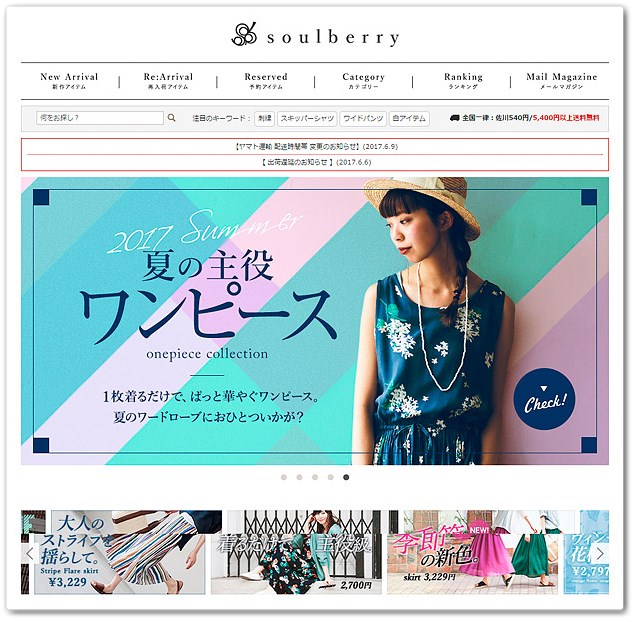The image size is (636, 622).
Task: Select the second carousel dot
Action: pyautogui.click(x=299, y=478)
